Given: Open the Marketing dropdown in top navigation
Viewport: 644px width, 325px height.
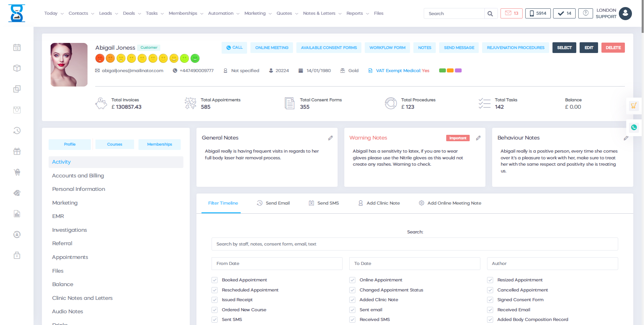Looking at the screenshot, I should 258,13.
